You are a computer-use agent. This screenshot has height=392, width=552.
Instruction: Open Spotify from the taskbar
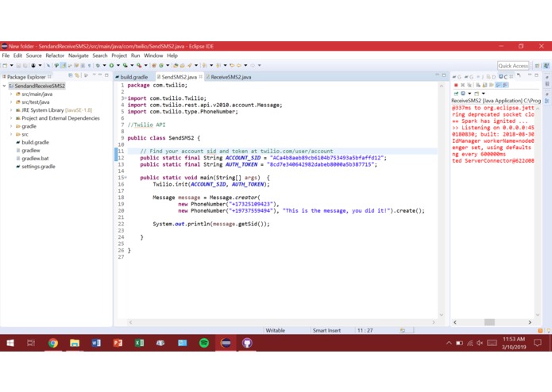pyautogui.click(x=204, y=343)
